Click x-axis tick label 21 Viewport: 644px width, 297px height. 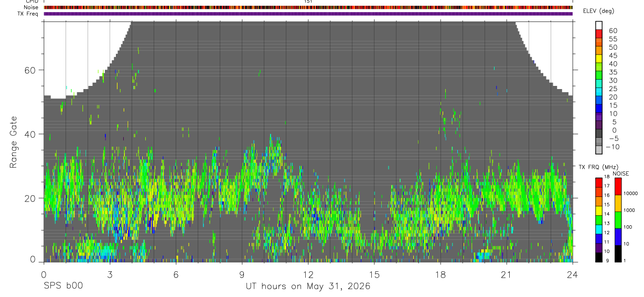tap(506, 274)
